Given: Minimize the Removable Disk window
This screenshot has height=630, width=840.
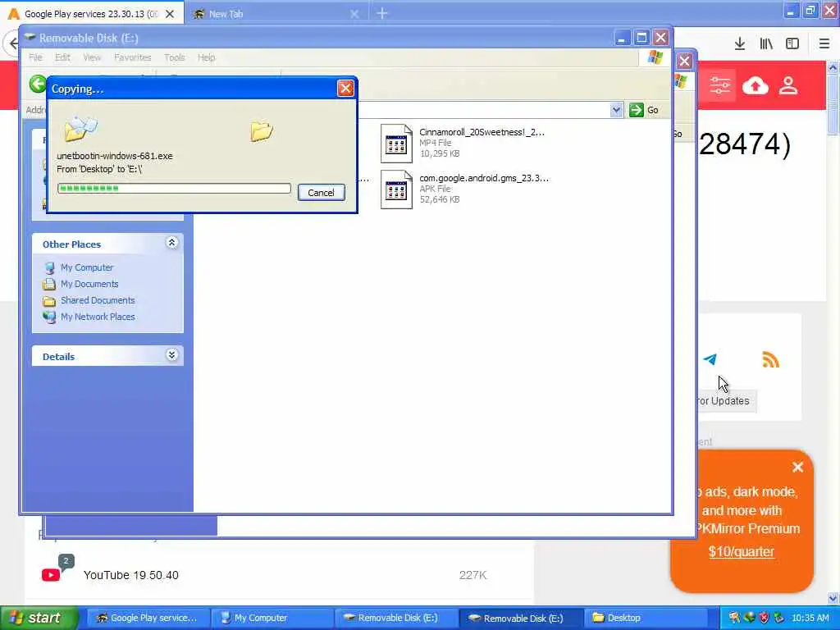Looking at the screenshot, I should (622, 38).
